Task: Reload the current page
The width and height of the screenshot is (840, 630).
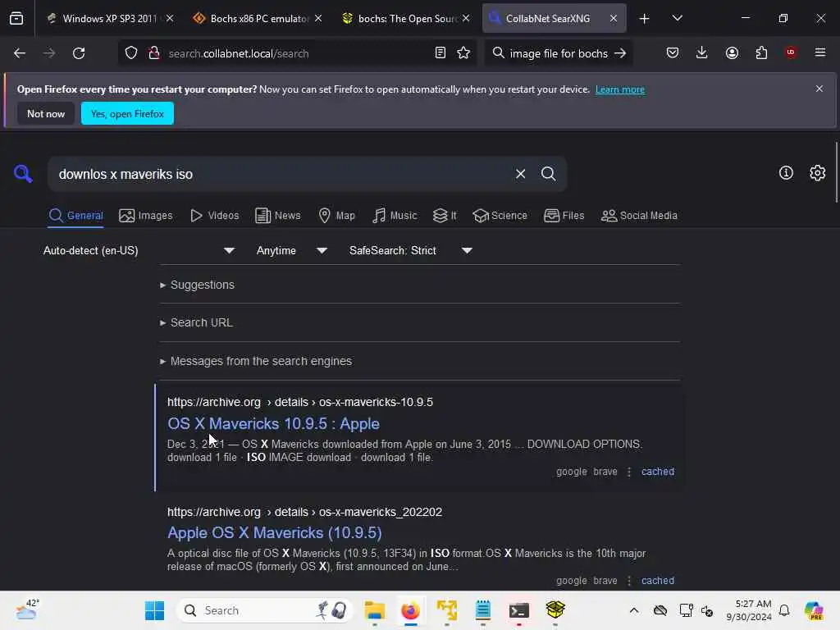Action: 79,53
